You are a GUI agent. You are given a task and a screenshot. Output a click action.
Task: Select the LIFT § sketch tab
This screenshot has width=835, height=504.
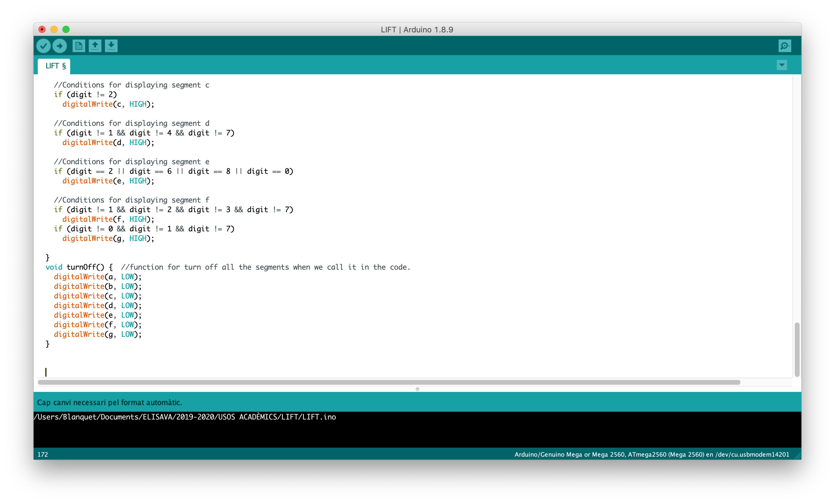[x=54, y=66]
